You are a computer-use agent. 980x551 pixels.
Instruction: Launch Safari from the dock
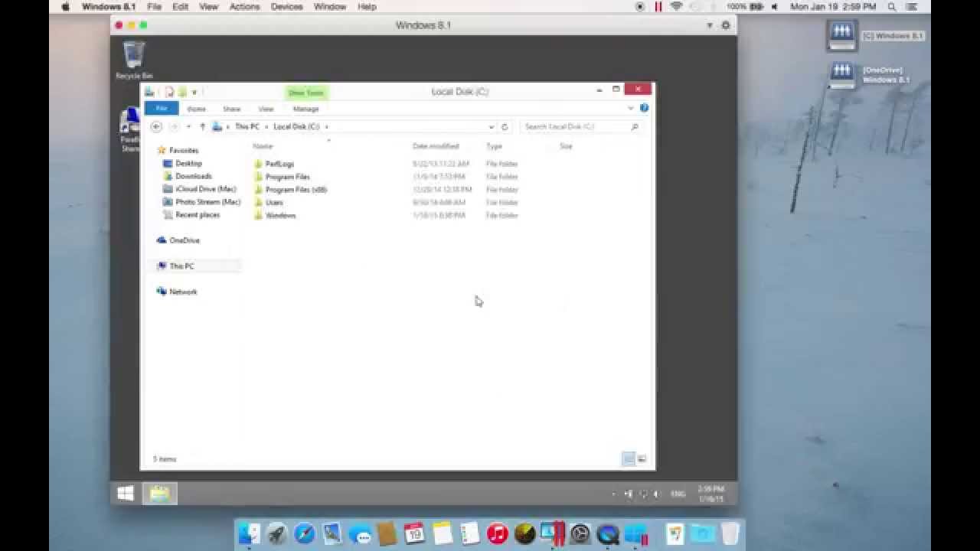coord(304,533)
